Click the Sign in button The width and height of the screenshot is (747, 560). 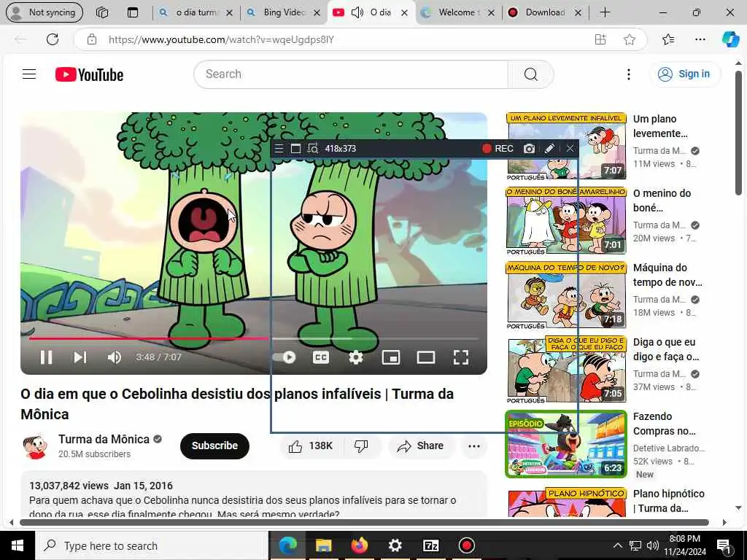[684, 74]
